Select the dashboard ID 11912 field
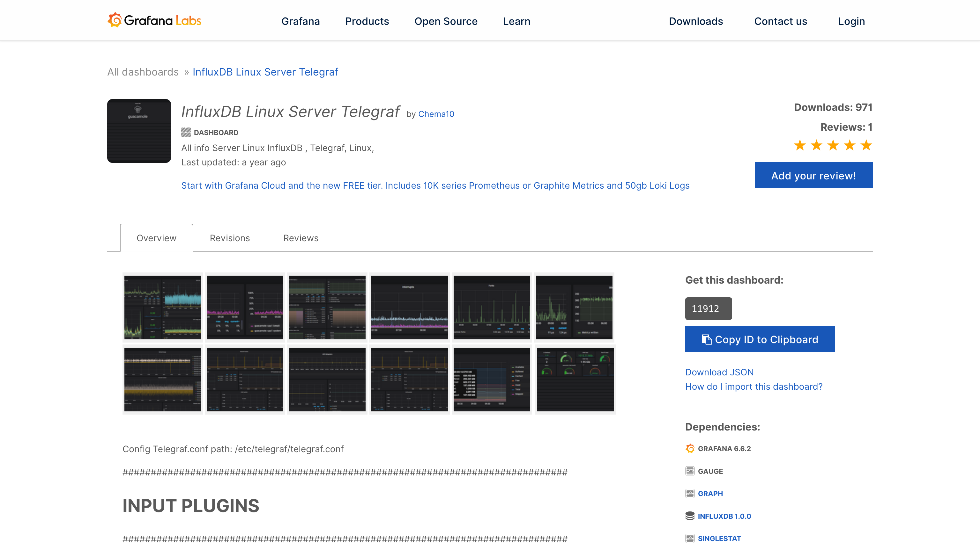This screenshot has width=980, height=550. pos(708,308)
